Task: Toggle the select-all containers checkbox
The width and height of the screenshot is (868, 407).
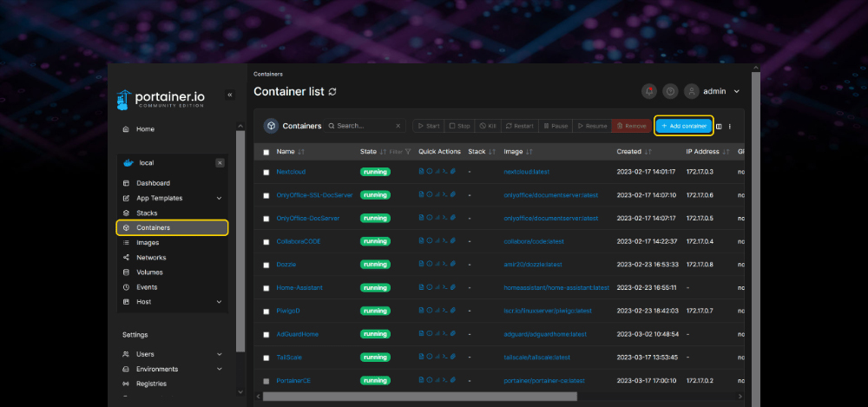Action: pos(266,152)
